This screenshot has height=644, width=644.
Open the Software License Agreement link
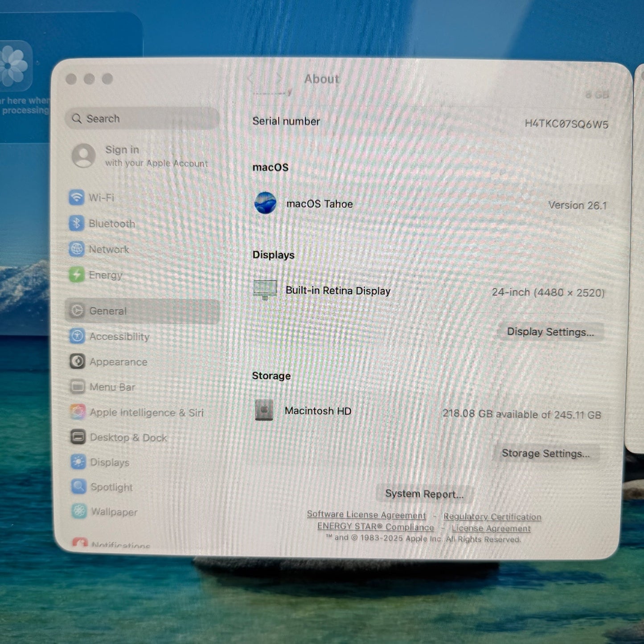pos(366,515)
